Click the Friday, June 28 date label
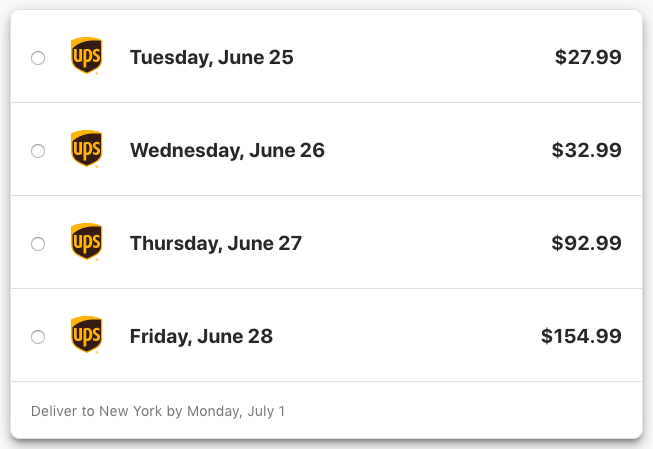Screen dimensions: 653x449 (x=201, y=337)
